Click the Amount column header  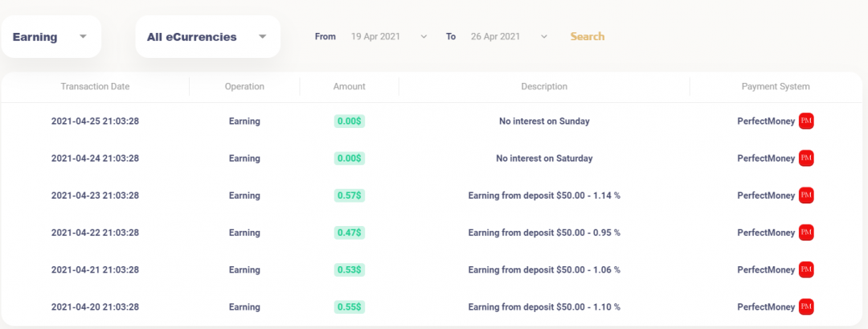pyautogui.click(x=349, y=87)
